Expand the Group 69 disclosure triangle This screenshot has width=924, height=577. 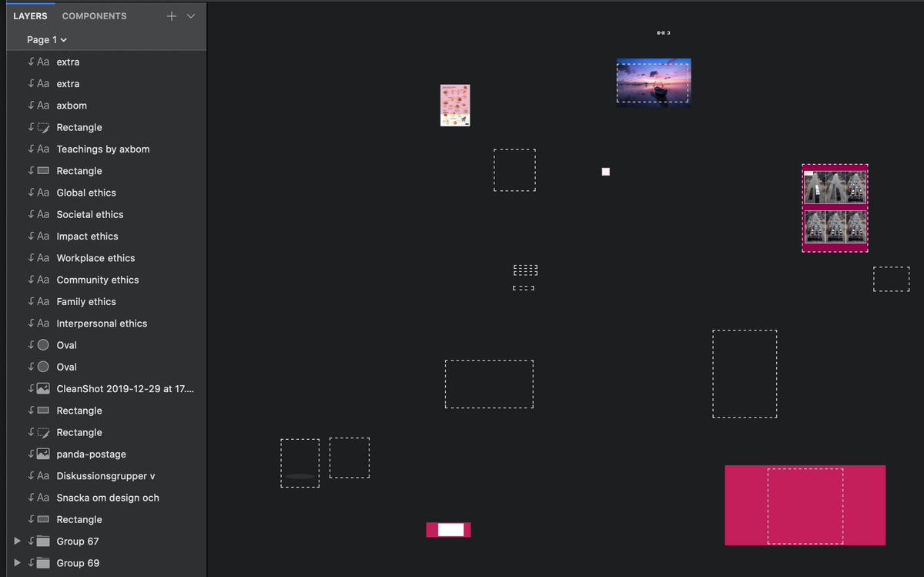pyautogui.click(x=18, y=563)
